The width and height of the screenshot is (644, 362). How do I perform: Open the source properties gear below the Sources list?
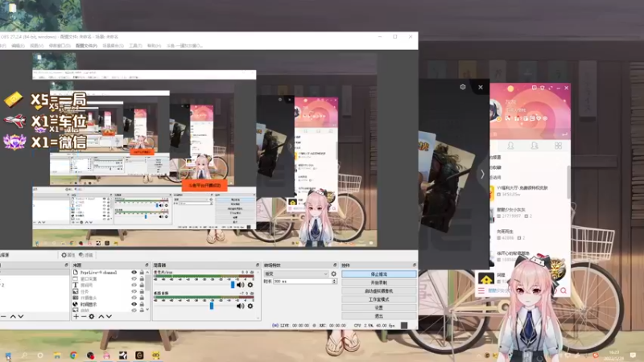pos(92,316)
